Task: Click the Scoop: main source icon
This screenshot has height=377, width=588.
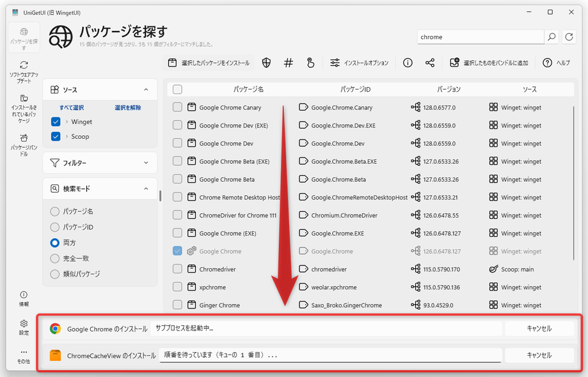Action: click(493, 269)
